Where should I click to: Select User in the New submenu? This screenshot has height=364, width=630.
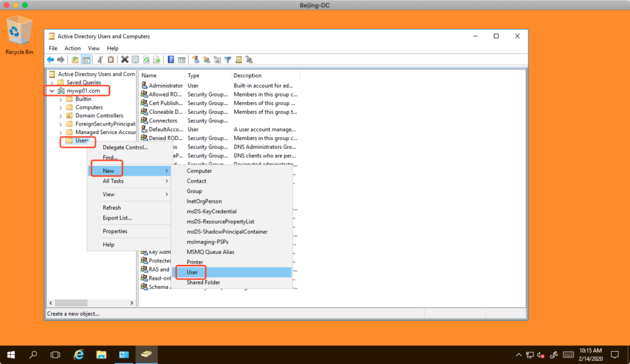(x=192, y=272)
